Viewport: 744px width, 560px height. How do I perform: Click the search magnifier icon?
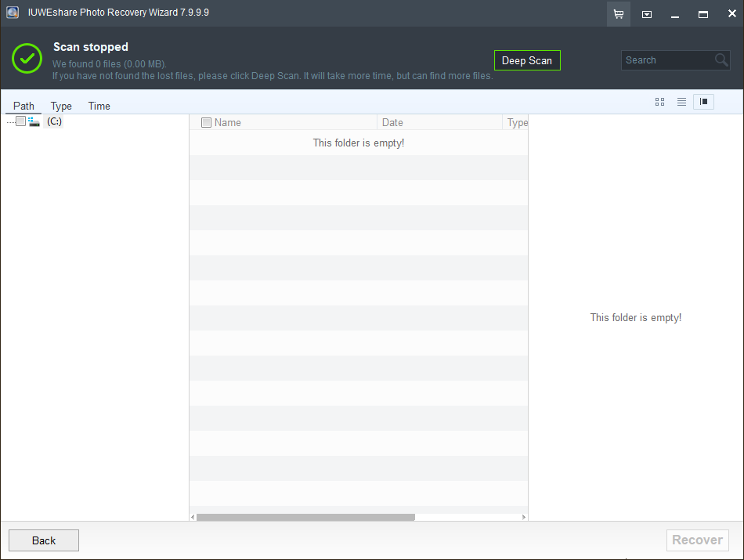click(721, 60)
